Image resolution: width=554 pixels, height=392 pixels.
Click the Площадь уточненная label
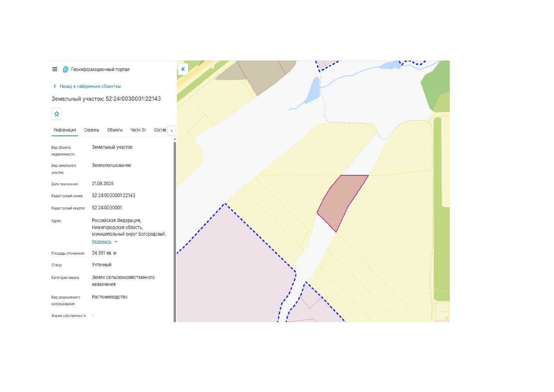68,253
